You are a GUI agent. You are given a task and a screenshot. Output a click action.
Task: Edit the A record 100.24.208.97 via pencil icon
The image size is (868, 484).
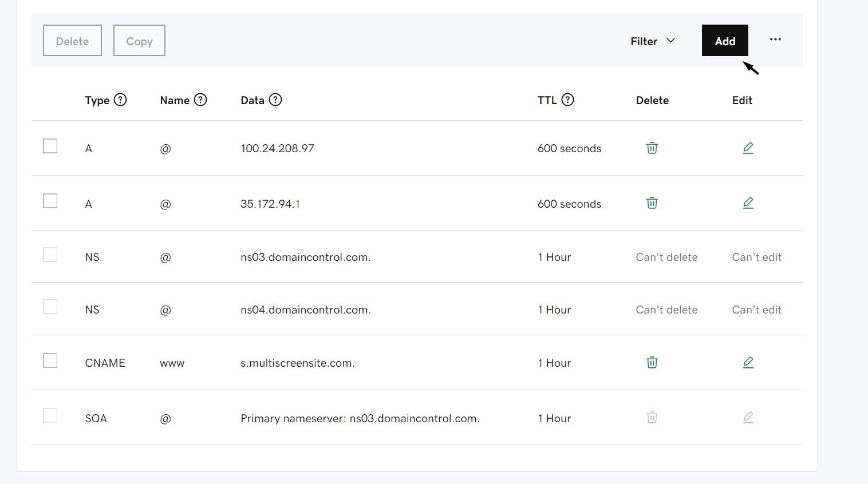point(748,148)
